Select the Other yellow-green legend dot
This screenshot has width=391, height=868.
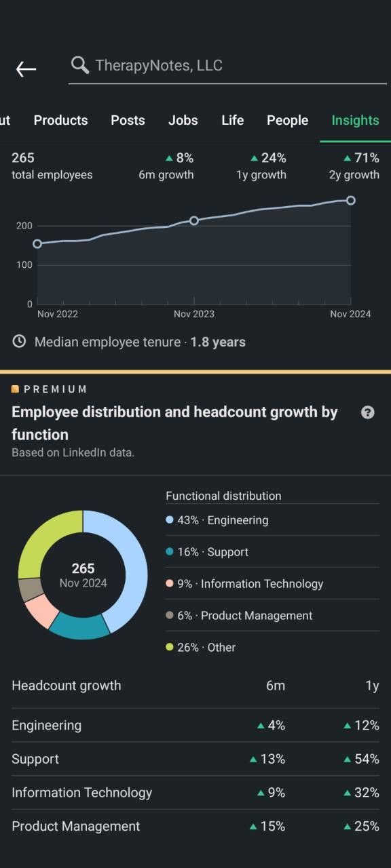click(170, 648)
